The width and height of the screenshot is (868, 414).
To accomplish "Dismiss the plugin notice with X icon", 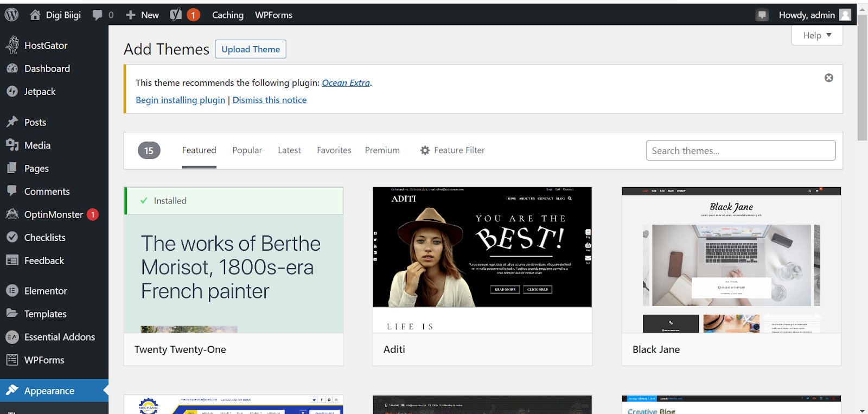I will coord(828,78).
